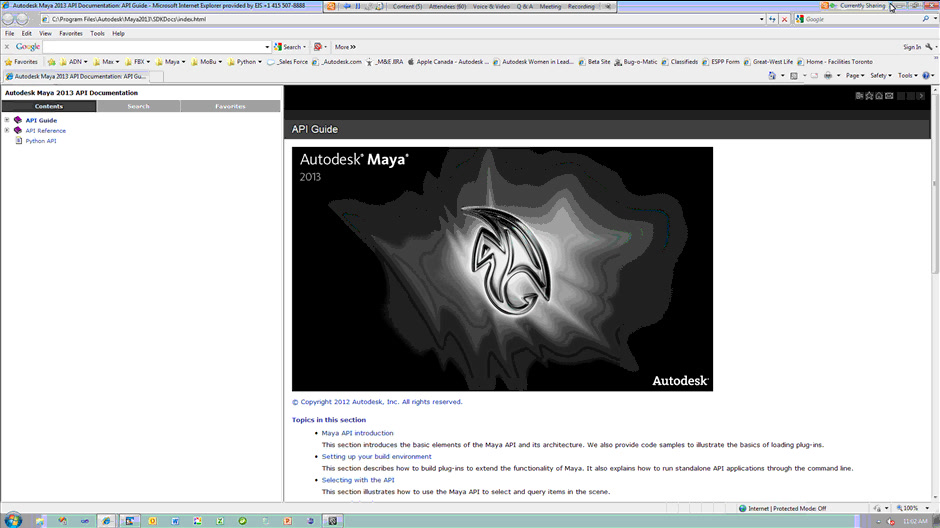This screenshot has width=940, height=528.
Task: Click the home icon in IE command bar
Action: 772,76
